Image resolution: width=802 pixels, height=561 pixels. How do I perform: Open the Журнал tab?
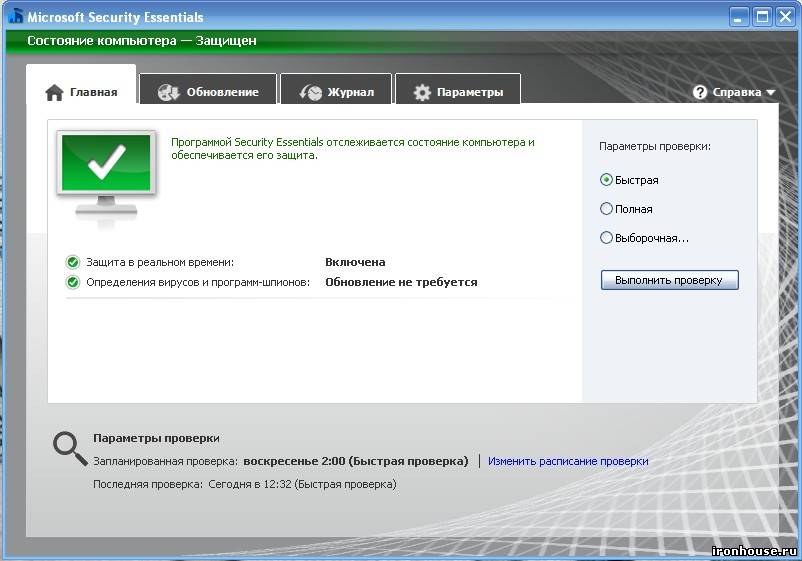coord(336,89)
